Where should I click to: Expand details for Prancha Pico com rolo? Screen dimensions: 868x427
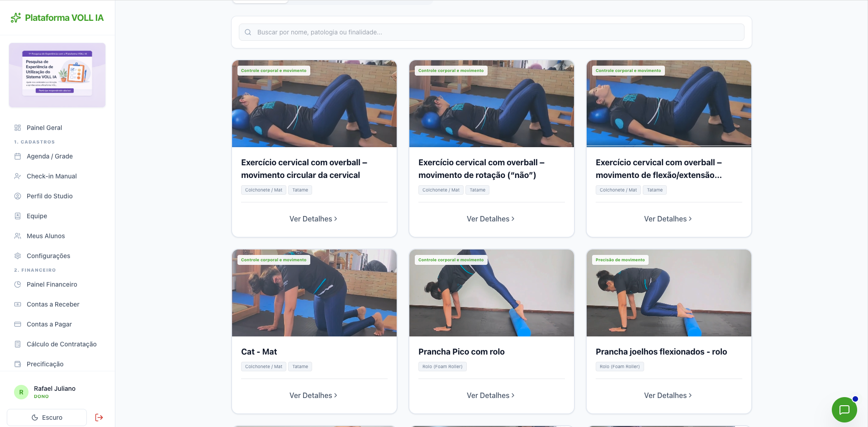pyautogui.click(x=491, y=395)
